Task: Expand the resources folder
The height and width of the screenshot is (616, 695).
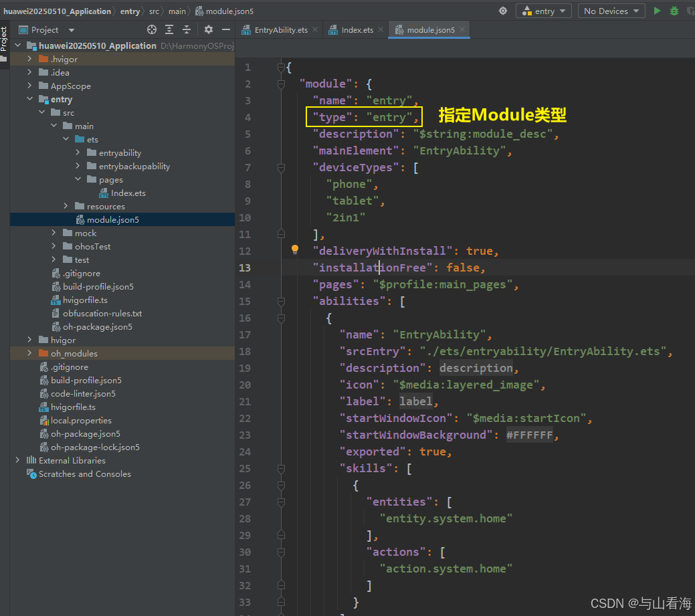Action: coord(66,206)
